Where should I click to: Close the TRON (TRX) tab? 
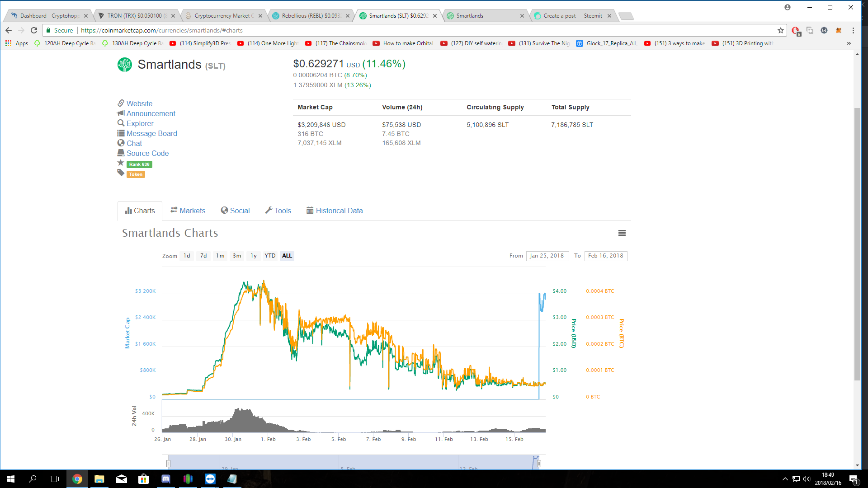(173, 16)
